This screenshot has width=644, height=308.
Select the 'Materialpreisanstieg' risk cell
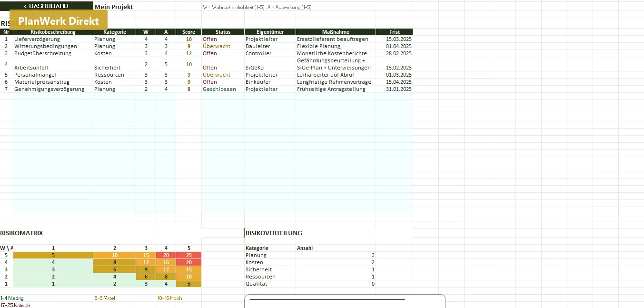coord(53,82)
